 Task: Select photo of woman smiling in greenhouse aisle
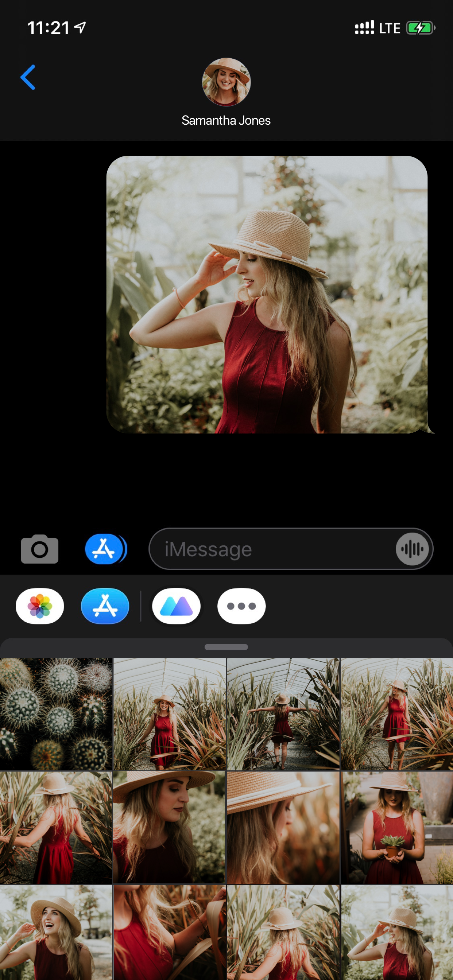[x=169, y=714]
